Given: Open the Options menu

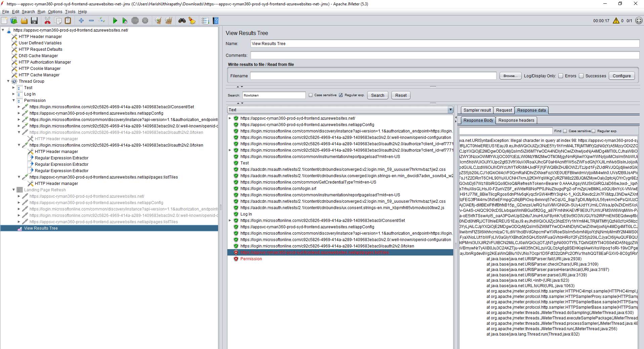Looking at the screenshot, I should pos(55,11).
